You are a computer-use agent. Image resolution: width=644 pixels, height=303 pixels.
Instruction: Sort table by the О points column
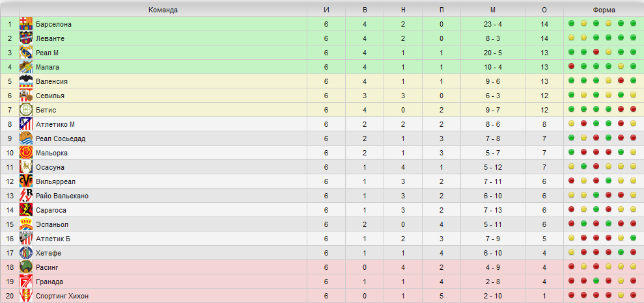[x=544, y=10]
